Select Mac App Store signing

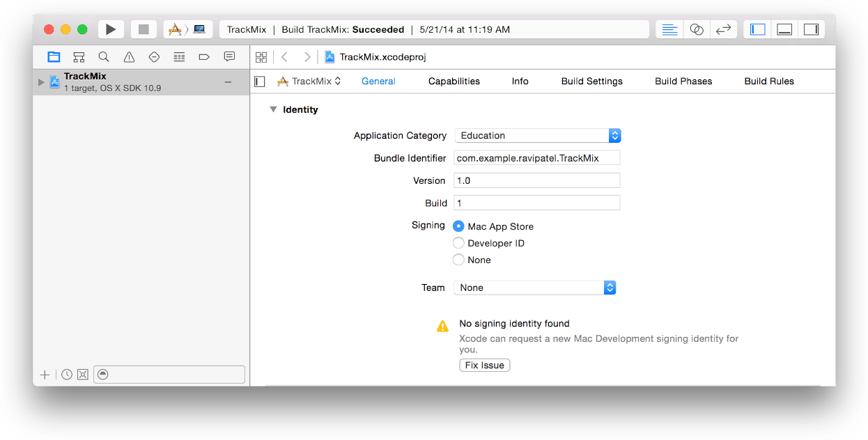click(458, 226)
